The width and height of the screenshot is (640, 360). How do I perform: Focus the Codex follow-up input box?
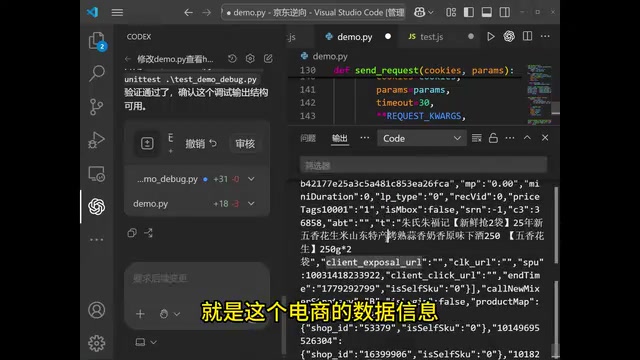(197, 279)
